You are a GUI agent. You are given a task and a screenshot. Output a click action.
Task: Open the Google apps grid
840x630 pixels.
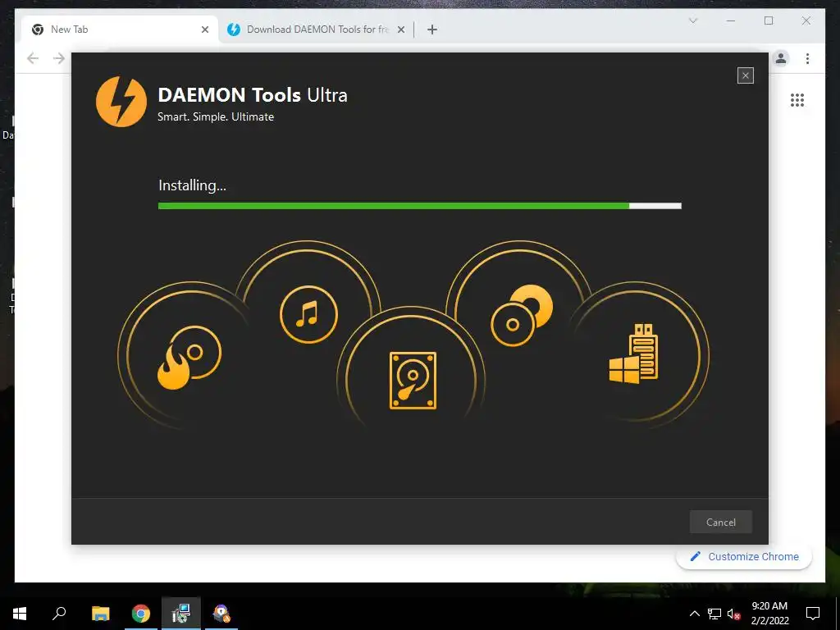(797, 99)
